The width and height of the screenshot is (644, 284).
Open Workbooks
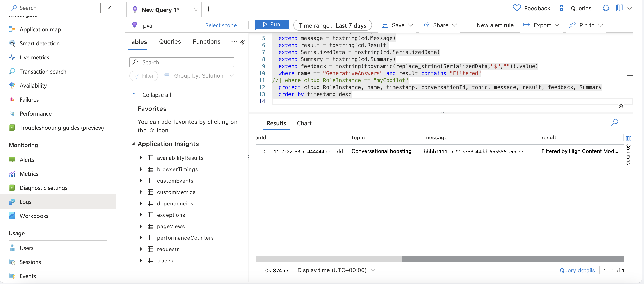pos(34,216)
